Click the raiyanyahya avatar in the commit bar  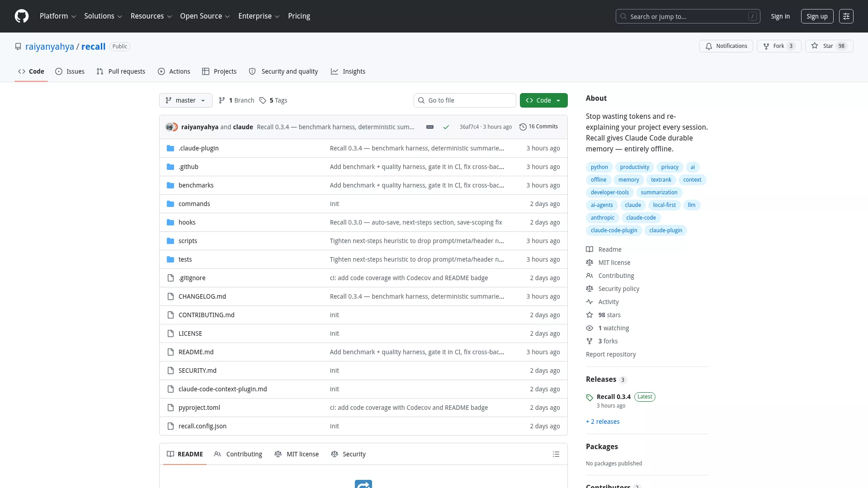(170, 127)
